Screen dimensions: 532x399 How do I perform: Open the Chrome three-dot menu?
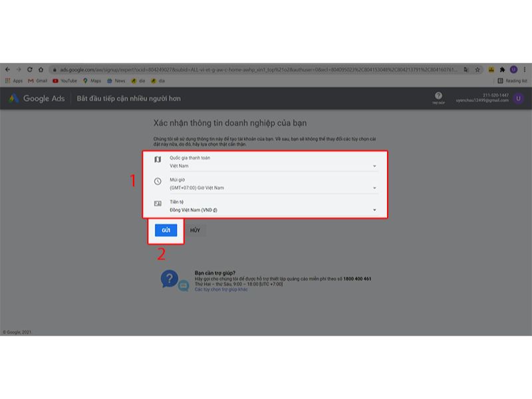pyautogui.click(x=525, y=69)
